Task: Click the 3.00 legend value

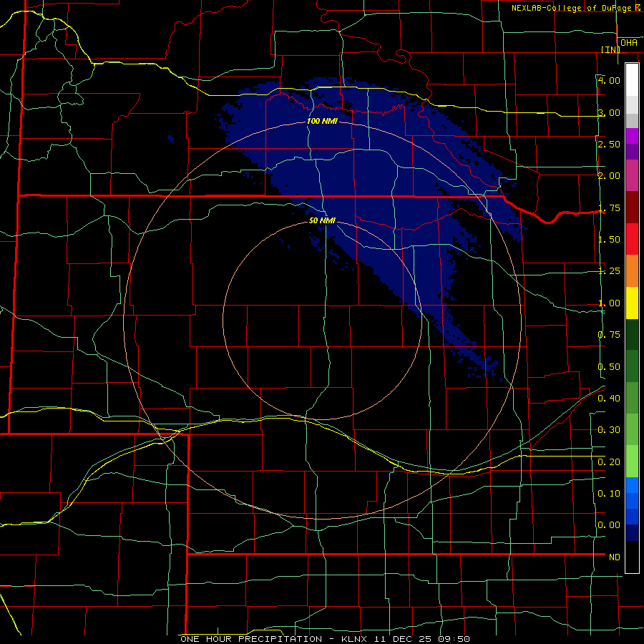Action: 609,112
